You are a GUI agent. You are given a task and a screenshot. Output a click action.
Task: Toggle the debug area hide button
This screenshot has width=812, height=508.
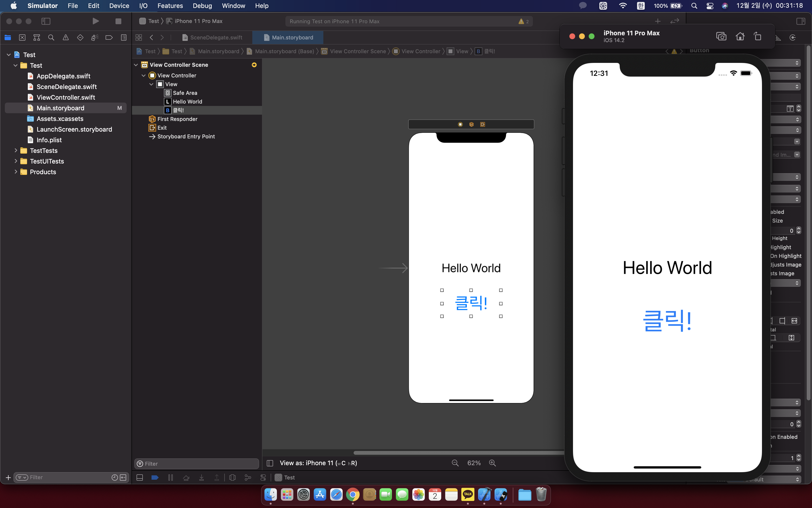140,478
